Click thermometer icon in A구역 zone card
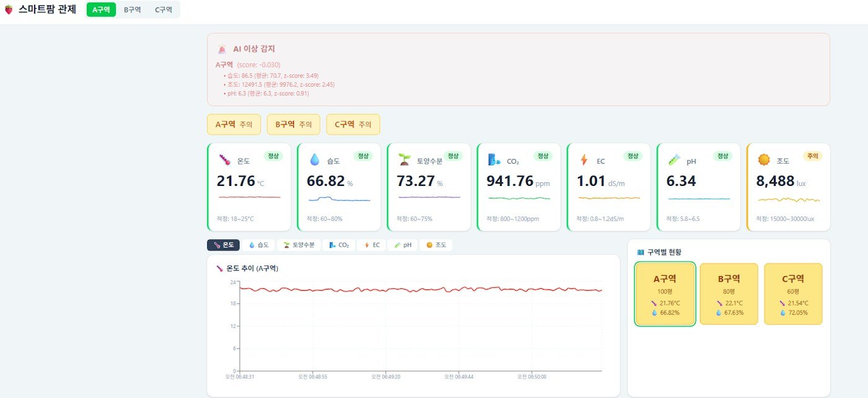Image resolution: width=868 pixels, height=398 pixels. [x=654, y=303]
